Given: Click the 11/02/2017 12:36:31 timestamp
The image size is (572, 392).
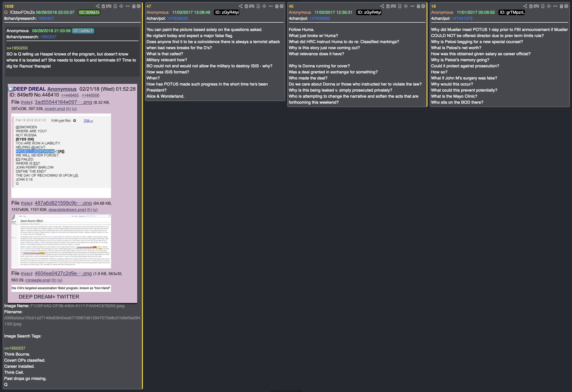Looking at the screenshot, I should click(333, 12).
